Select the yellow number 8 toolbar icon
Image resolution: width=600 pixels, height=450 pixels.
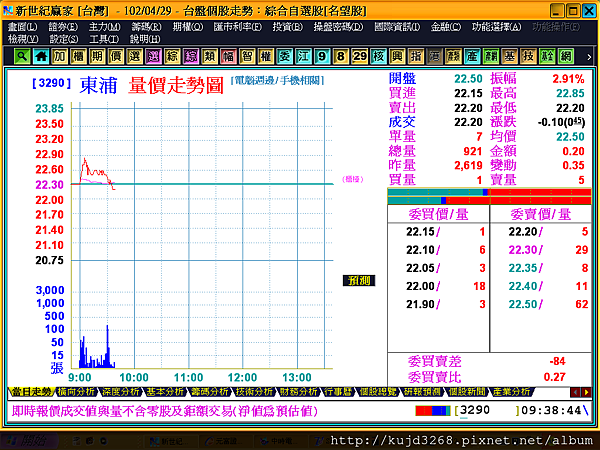pos(341,57)
